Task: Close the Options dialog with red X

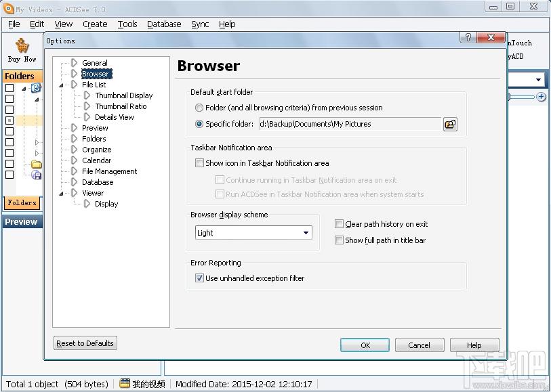Action: coord(491,37)
